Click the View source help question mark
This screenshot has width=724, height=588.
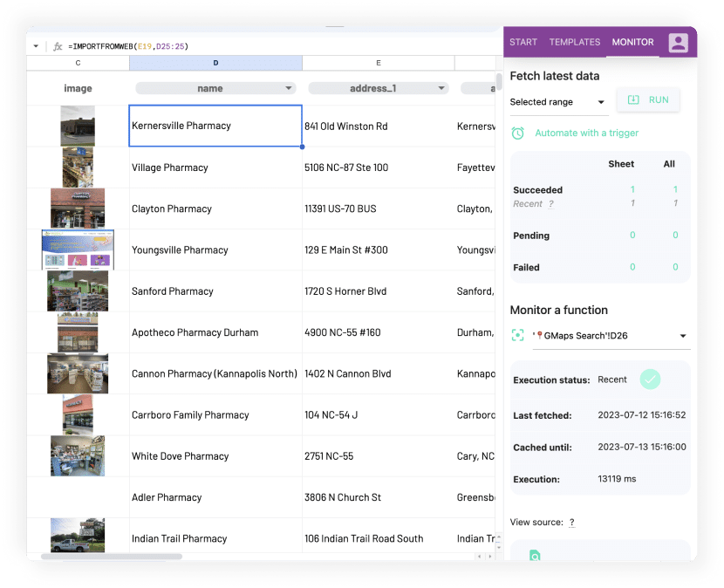pos(571,523)
